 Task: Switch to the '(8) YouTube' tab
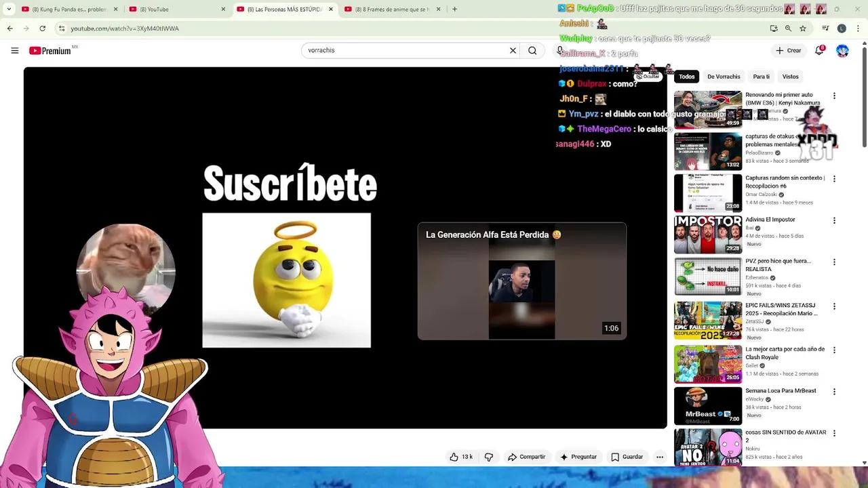(x=178, y=9)
